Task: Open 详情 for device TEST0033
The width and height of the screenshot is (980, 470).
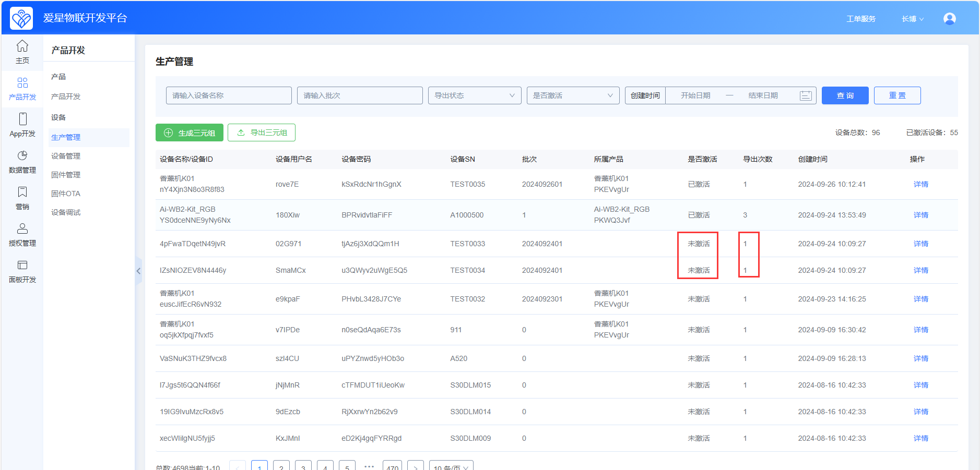Action: (x=921, y=244)
